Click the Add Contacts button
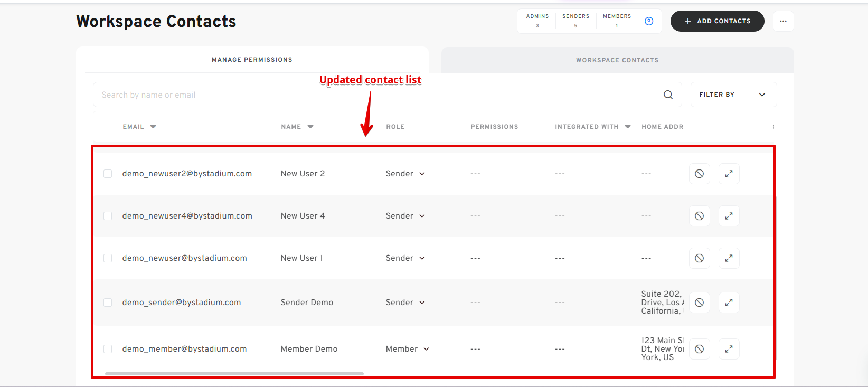Image resolution: width=868 pixels, height=387 pixels. 717,21
